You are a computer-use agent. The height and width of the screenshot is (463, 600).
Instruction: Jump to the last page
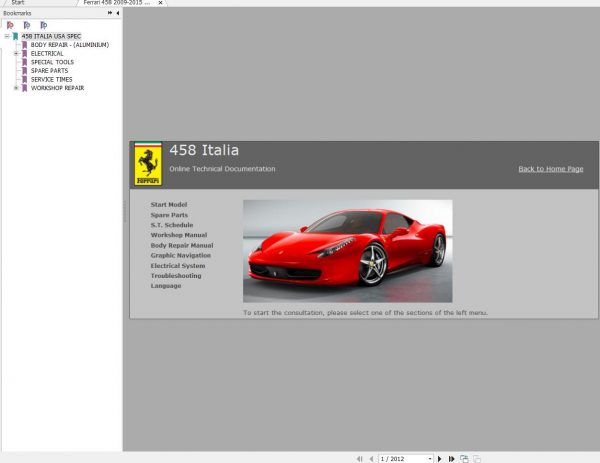(452, 458)
